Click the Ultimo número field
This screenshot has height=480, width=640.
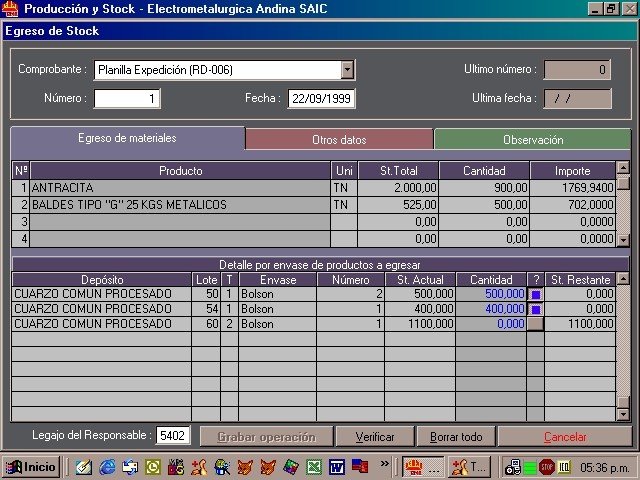pyautogui.click(x=578, y=70)
